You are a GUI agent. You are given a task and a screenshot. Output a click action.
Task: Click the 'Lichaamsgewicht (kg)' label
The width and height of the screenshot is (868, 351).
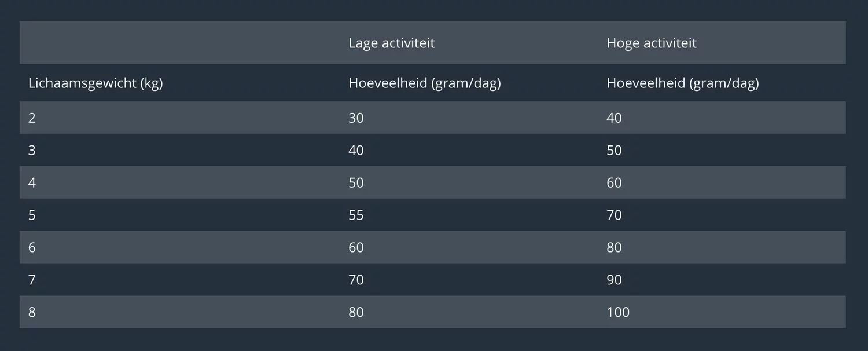click(x=95, y=83)
